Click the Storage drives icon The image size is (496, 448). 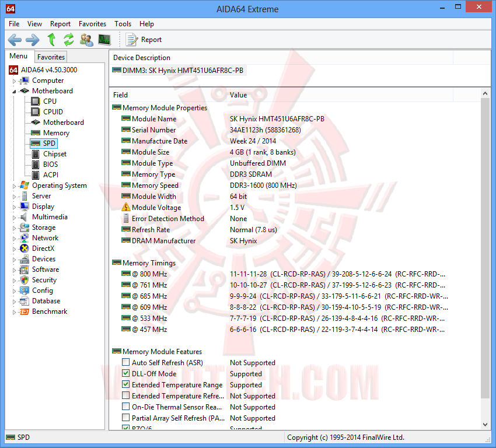[x=25, y=228]
